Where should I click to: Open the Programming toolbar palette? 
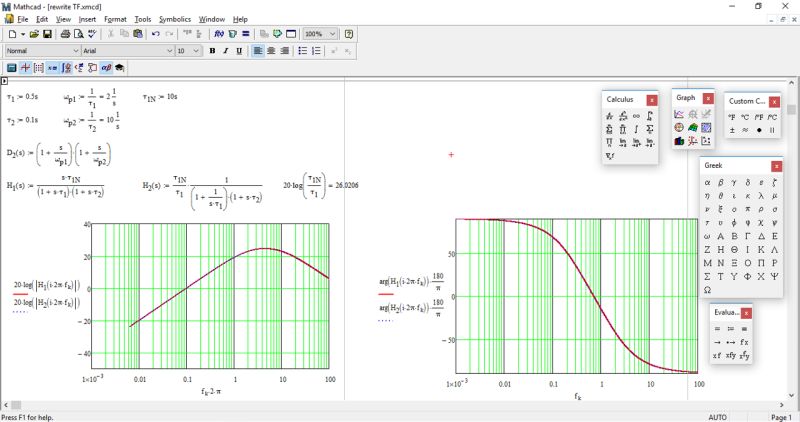coord(92,68)
